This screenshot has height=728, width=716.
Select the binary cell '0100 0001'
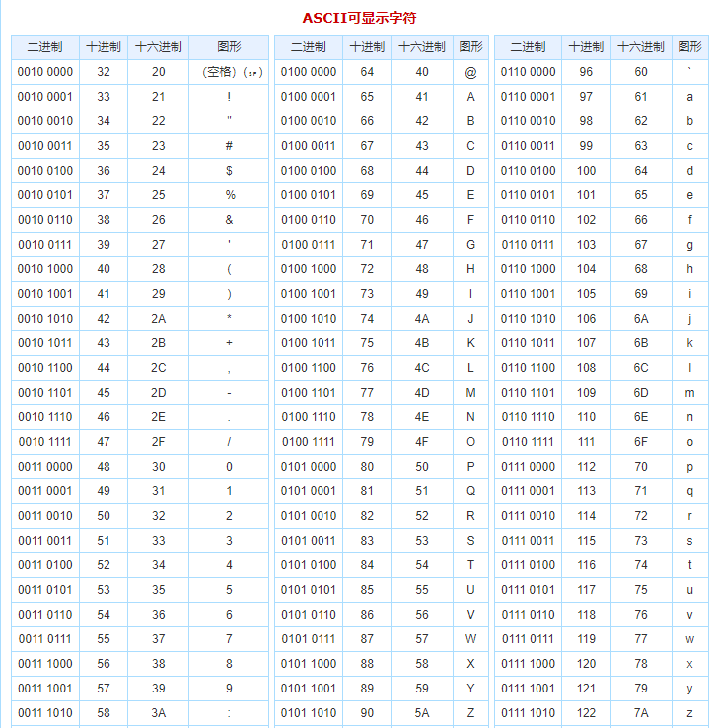tap(309, 97)
